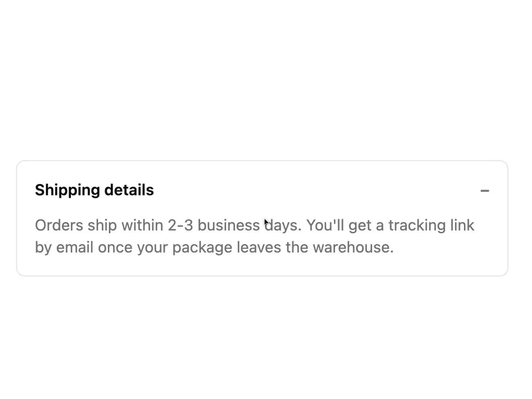Viewport: 532px width, 399px height.
Task: Click the word 'leaves' in second line
Action: pos(259,247)
